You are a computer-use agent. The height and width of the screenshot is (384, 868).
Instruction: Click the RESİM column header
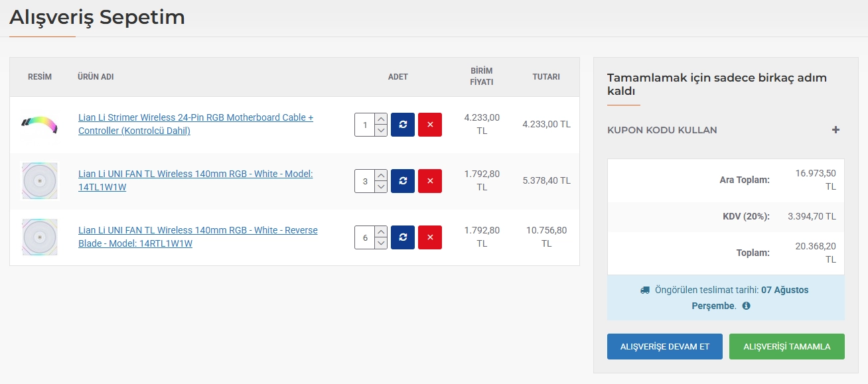click(40, 77)
